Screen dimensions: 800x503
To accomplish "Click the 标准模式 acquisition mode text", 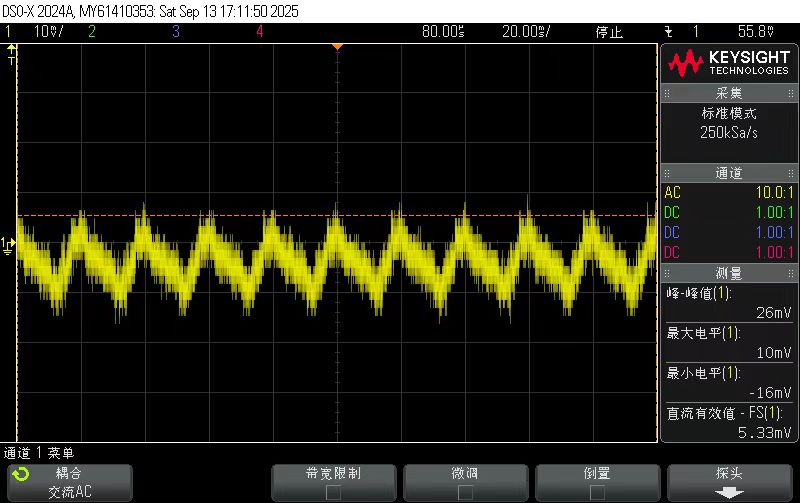I will tap(729, 113).
